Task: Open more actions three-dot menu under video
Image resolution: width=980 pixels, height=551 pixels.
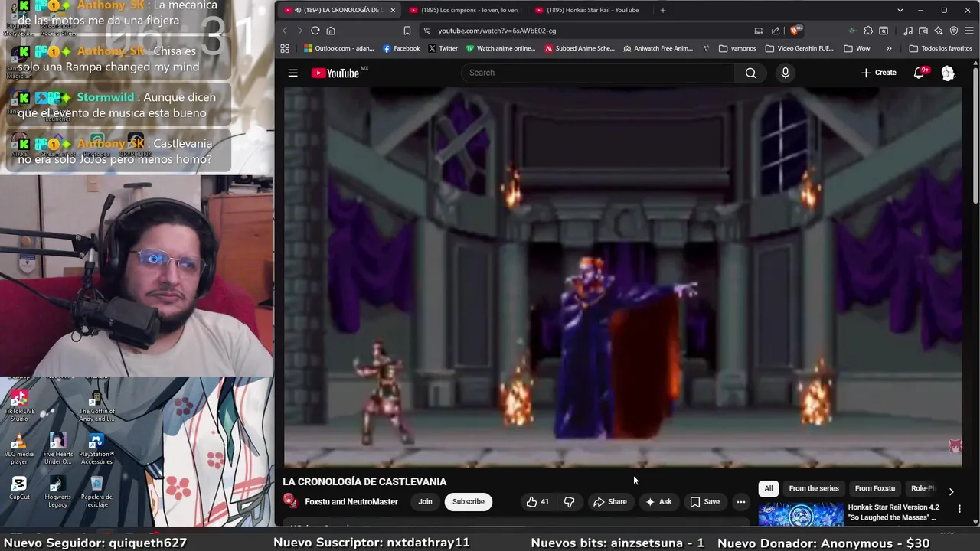Action: point(740,502)
